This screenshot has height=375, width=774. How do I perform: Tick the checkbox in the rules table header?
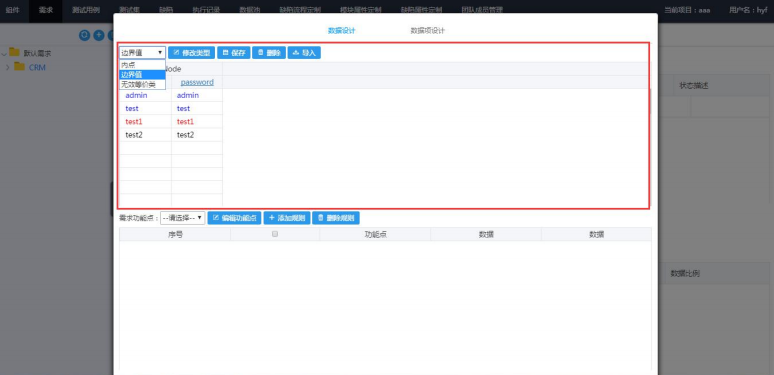[275, 234]
